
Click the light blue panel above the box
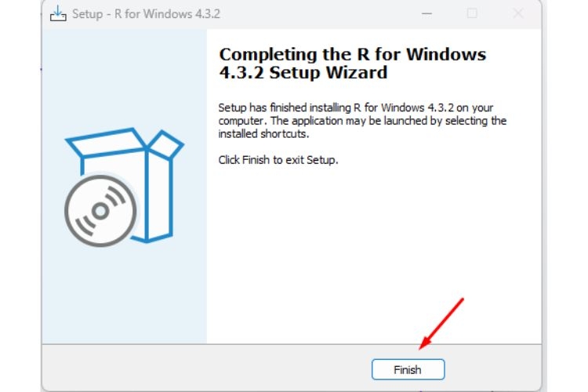pos(125,77)
